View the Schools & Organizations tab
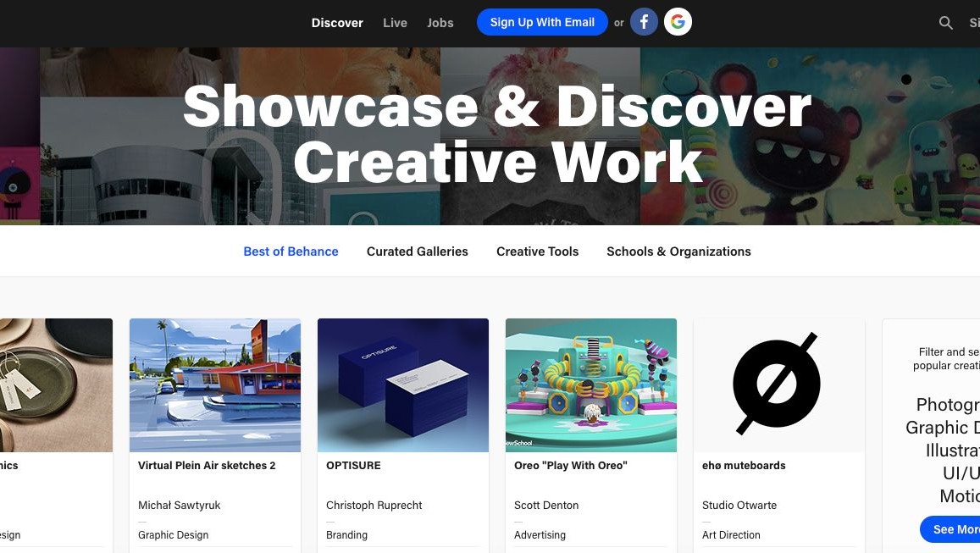980x553 pixels. (678, 252)
